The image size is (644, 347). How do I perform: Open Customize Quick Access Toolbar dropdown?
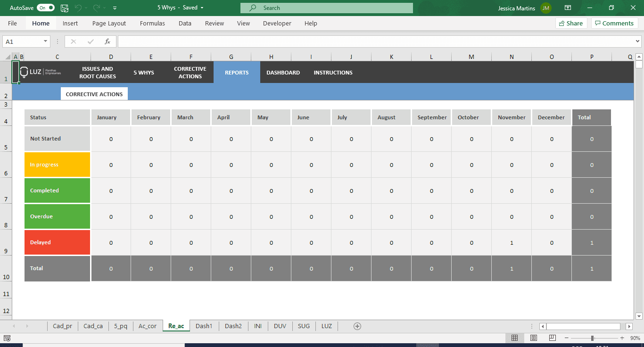pos(115,8)
